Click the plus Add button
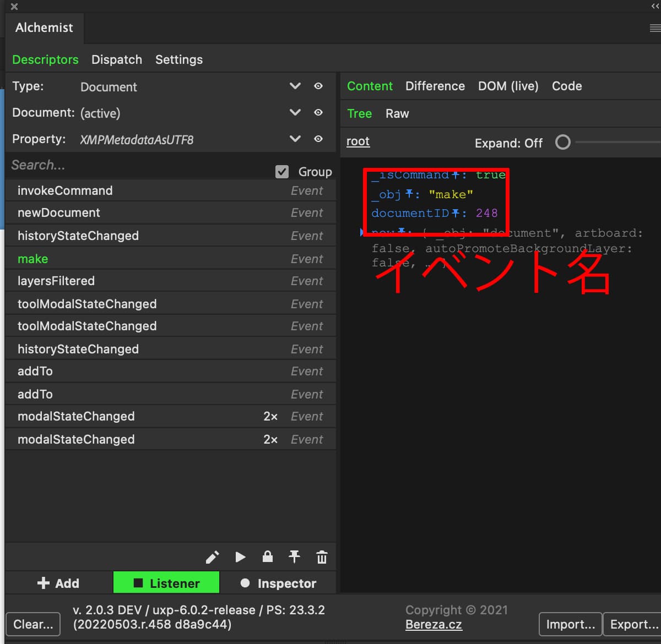Viewport: 661px width, 644px height. pyautogui.click(x=58, y=583)
